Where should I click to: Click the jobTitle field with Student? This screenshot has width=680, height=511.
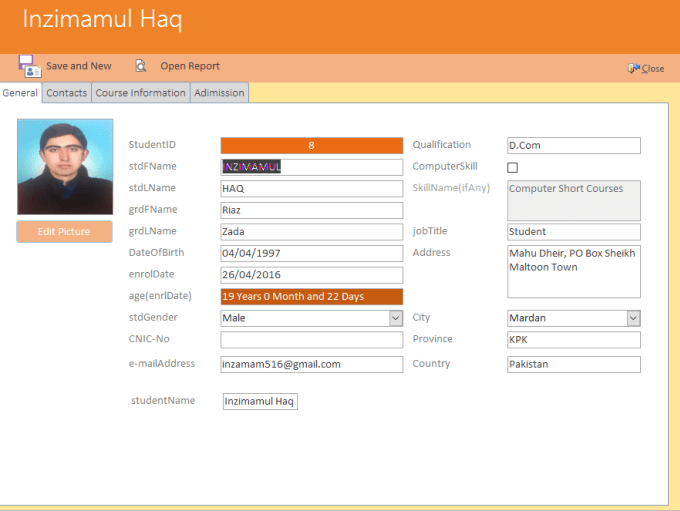(574, 232)
